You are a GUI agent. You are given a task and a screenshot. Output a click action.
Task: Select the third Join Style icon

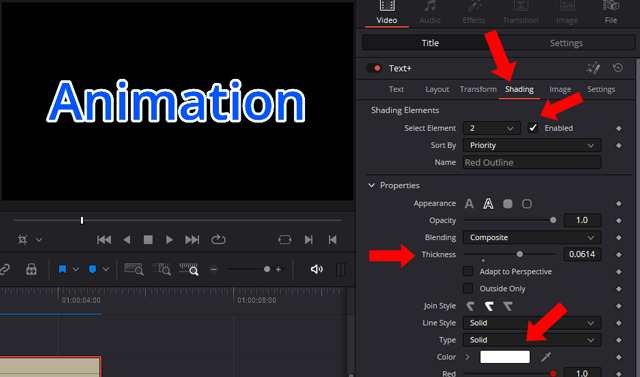coord(508,306)
